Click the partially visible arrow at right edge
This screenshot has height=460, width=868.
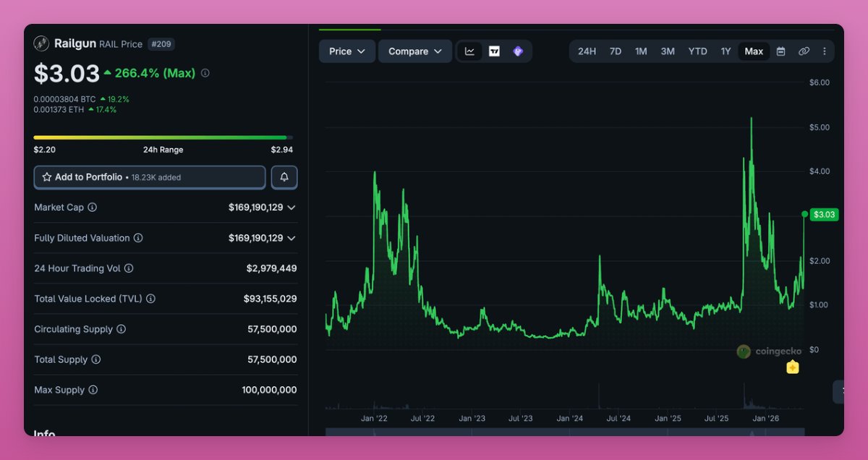coord(839,391)
